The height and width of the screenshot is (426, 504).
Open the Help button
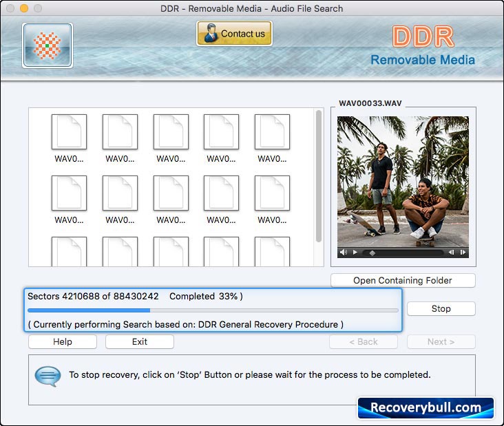point(63,341)
